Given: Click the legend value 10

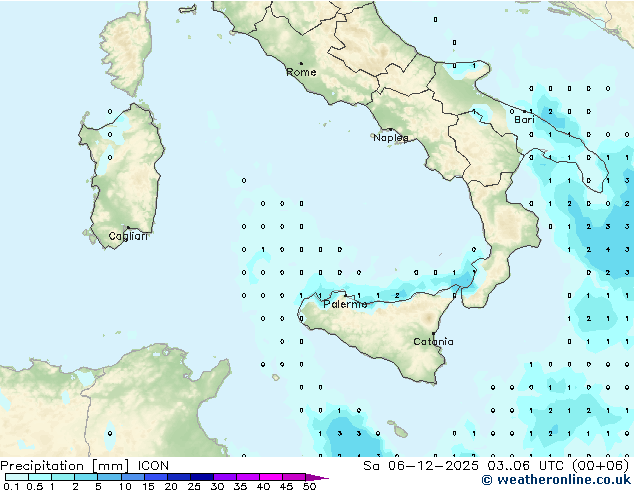Looking at the screenshot, I should click(125, 486).
